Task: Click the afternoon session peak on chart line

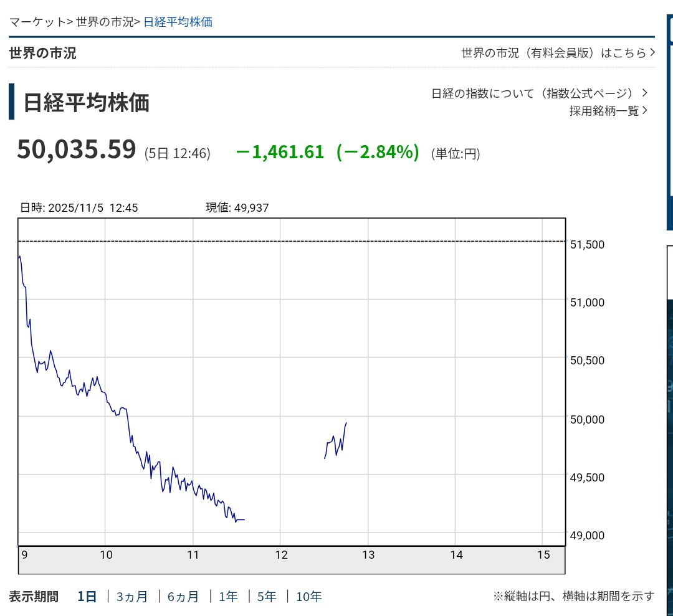Action: [x=346, y=424]
